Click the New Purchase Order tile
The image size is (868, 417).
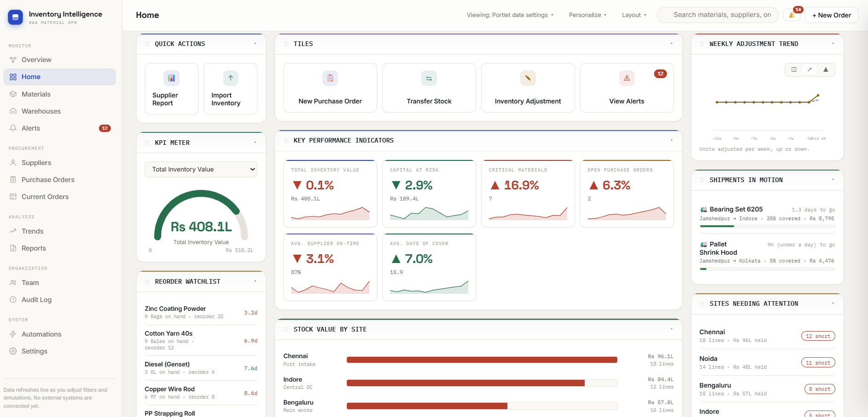(330, 88)
